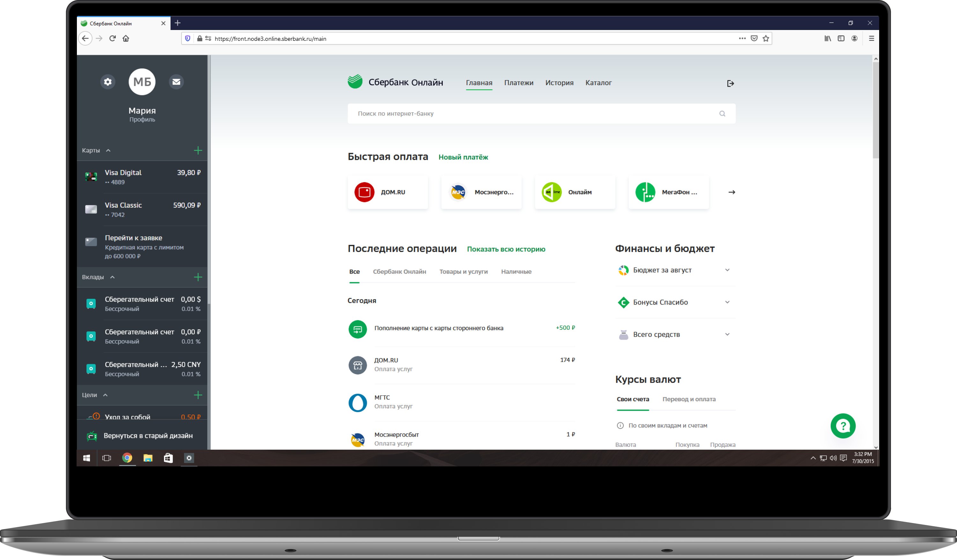Open Windows Start menu
957x560 pixels.
[86, 458]
